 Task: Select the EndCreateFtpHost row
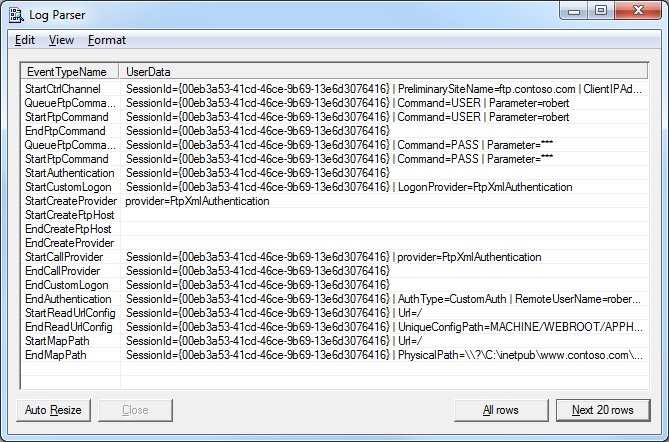[x=68, y=229]
